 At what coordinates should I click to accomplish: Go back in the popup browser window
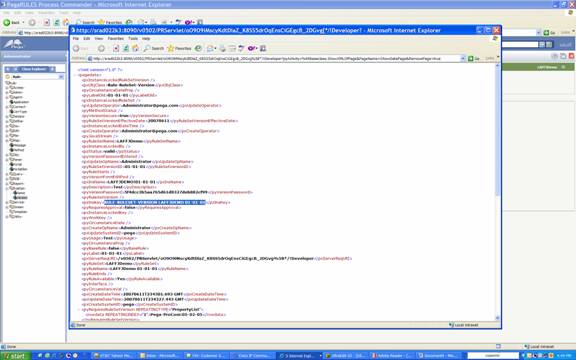coord(80,48)
